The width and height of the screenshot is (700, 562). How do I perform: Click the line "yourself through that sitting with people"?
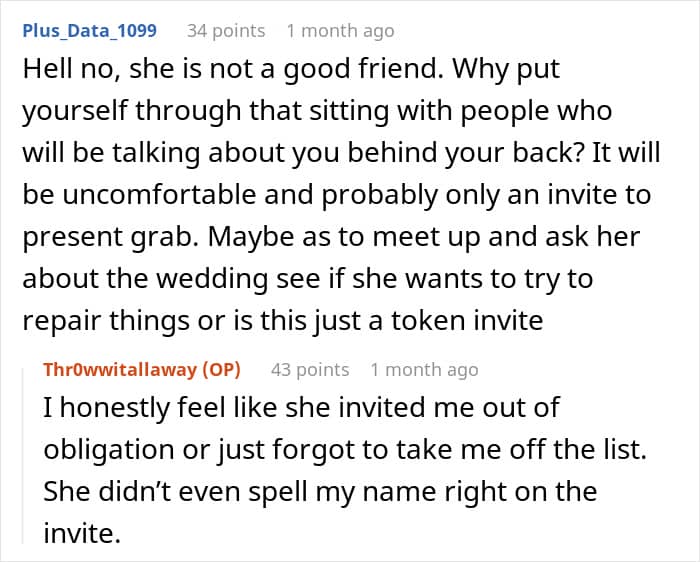point(317,111)
